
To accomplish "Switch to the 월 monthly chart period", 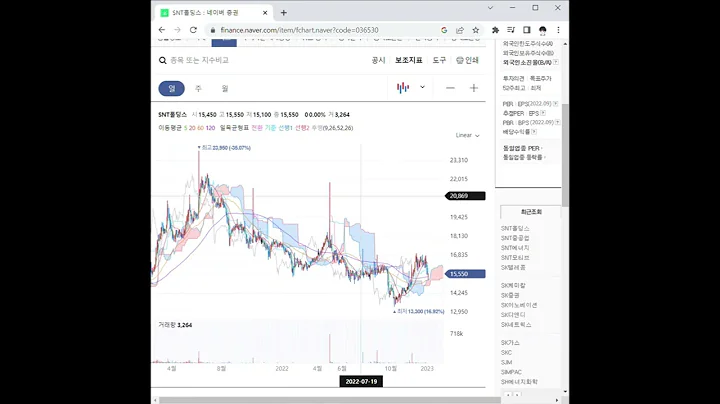I will click(x=225, y=88).
